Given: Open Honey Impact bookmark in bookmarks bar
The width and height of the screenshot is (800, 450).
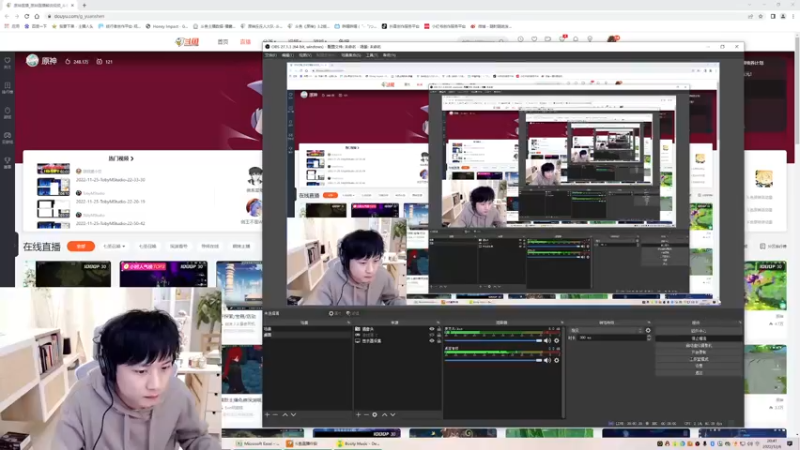Looking at the screenshot, I should [x=167, y=27].
